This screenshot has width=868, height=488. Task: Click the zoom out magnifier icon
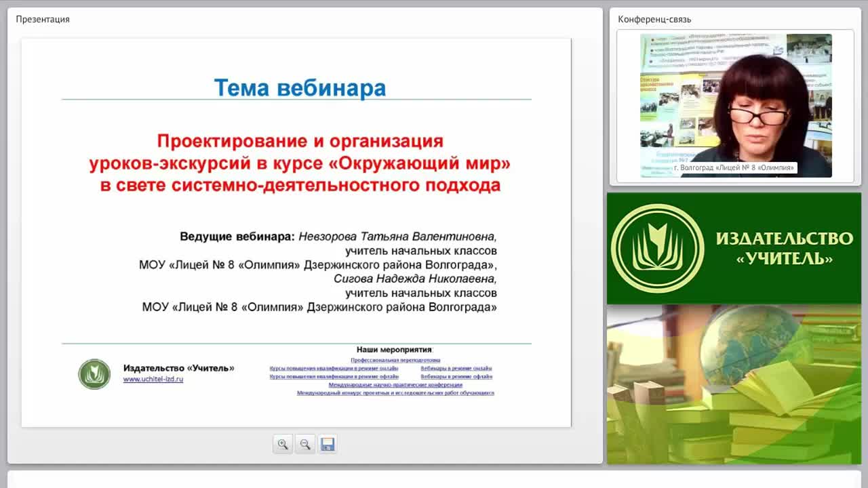coord(305,444)
